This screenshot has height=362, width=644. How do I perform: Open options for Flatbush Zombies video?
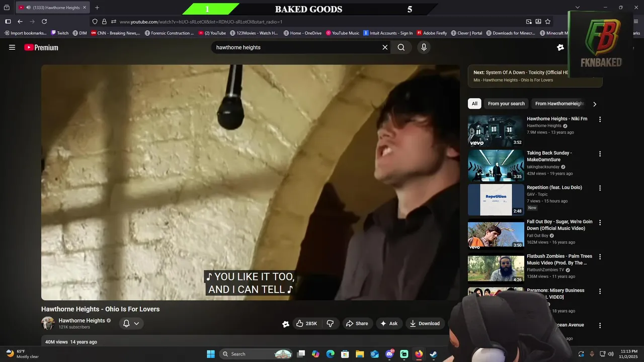[x=600, y=257]
